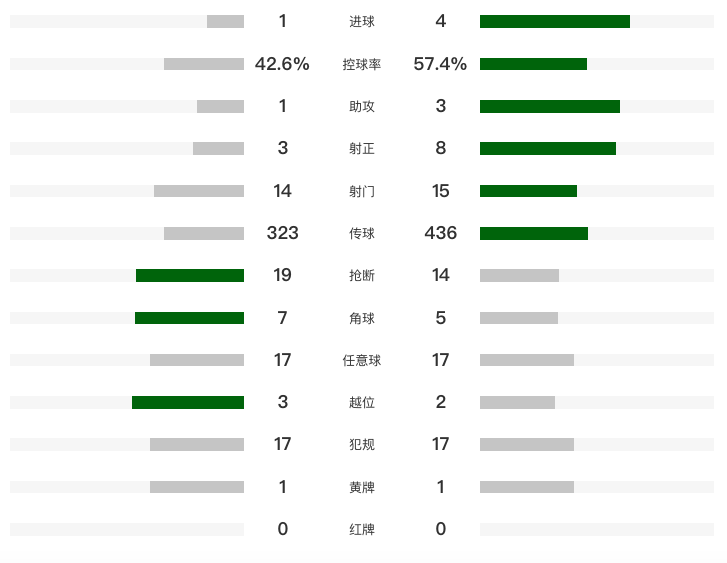Viewport: 727px width, 563px height.
Task: Click the 进球 stat label
Action: coord(362,21)
